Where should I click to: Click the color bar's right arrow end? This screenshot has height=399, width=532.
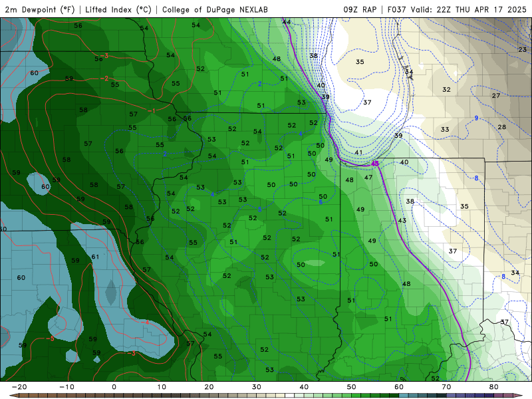(519, 396)
